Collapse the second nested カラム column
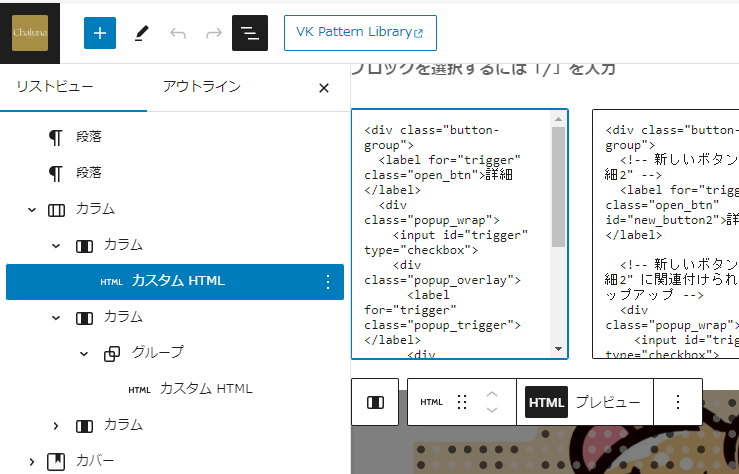Viewport: 739px width, 474px height. 56,318
